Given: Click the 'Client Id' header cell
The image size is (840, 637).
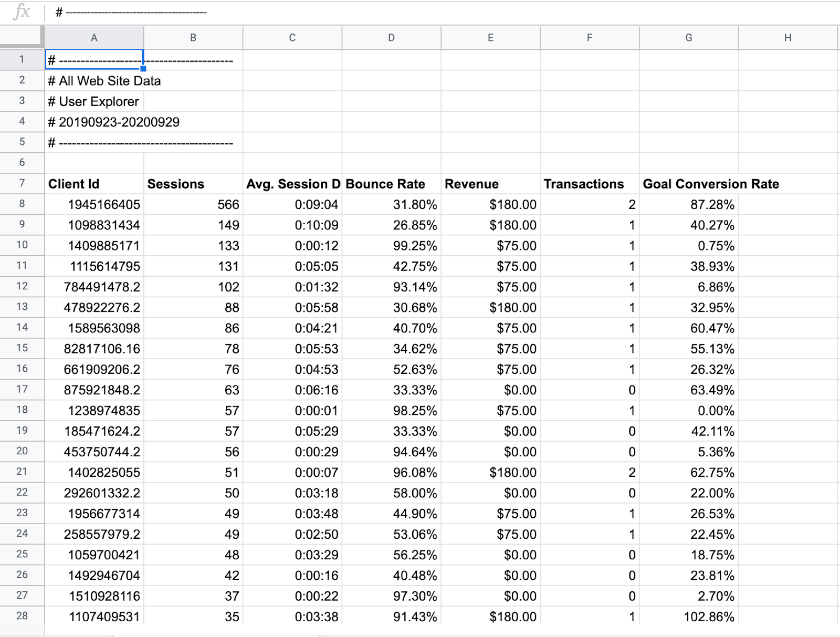Looking at the screenshot, I should (x=94, y=184).
